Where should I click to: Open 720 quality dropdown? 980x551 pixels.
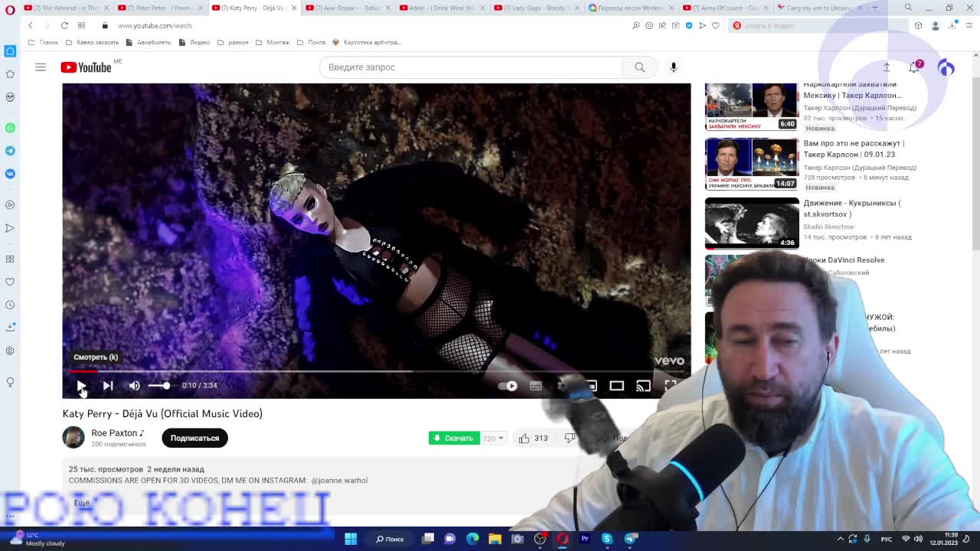[x=492, y=439]
